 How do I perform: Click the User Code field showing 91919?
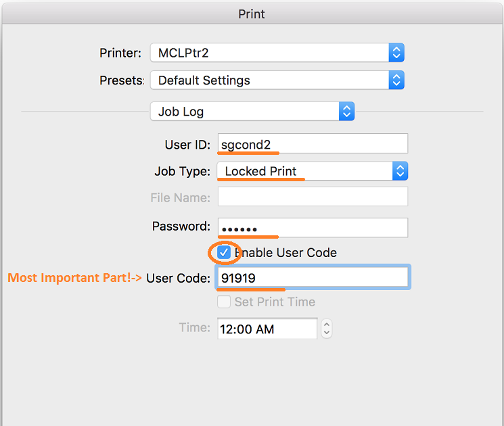[313, 277]
